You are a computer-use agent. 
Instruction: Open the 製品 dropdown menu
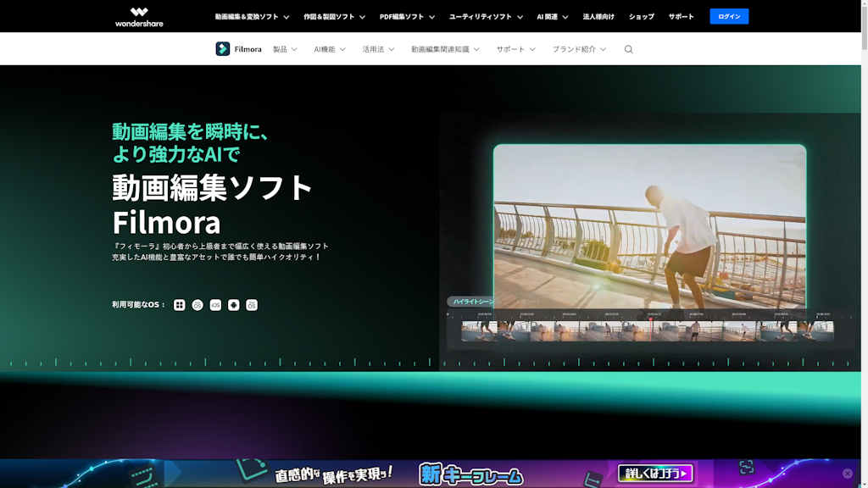coord(285,49)
